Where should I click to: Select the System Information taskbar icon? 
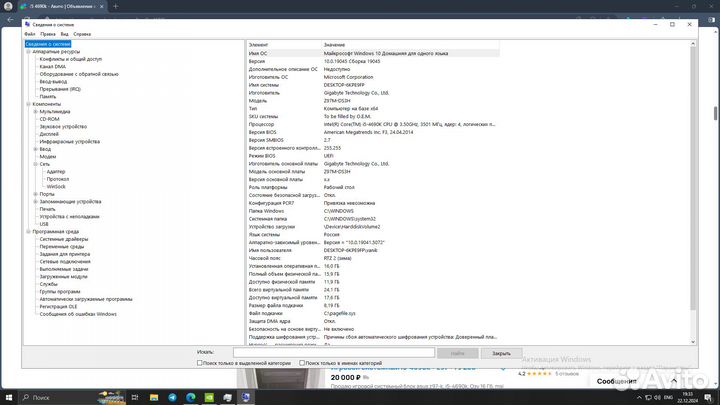coord(246,397)
